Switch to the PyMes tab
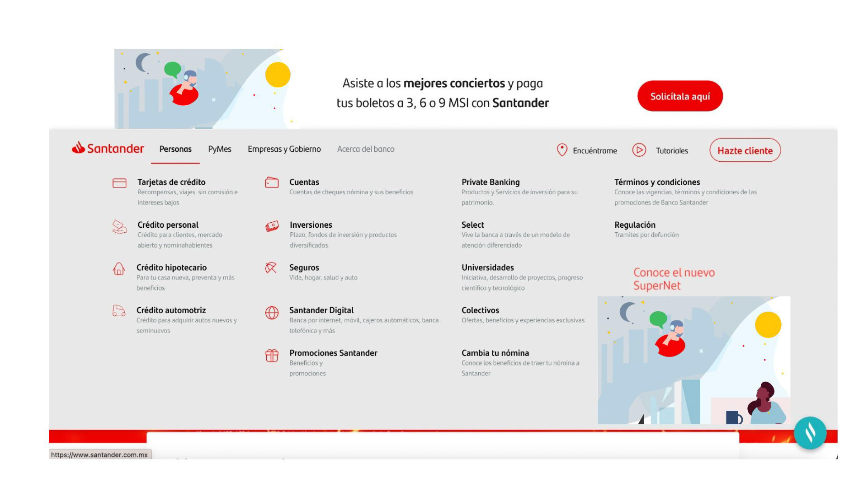The height and width of the screenshot is (488, 868). coord(220,149)
